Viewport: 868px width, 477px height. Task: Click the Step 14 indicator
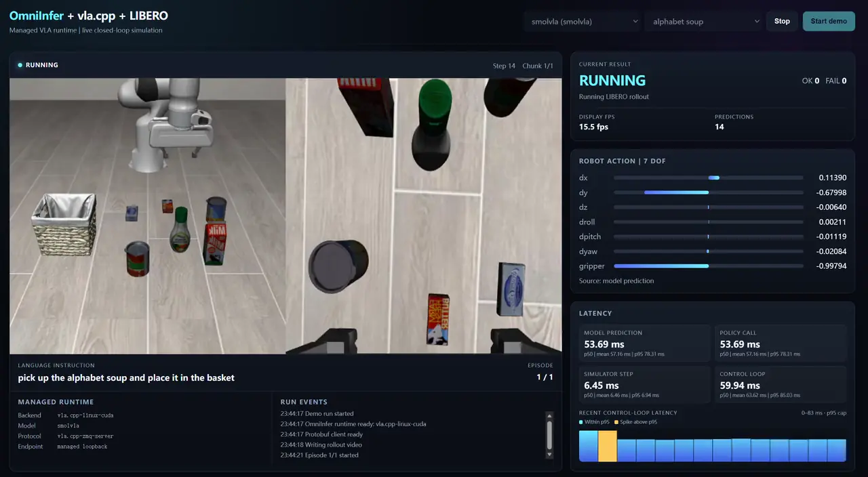[504, 66]
